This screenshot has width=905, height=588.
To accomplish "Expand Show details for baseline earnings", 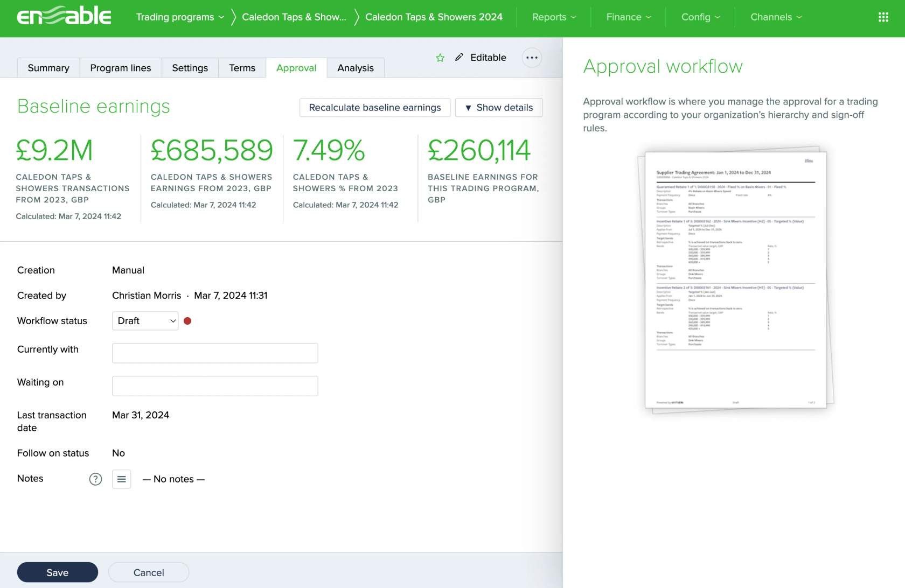I will pos(498,108).
